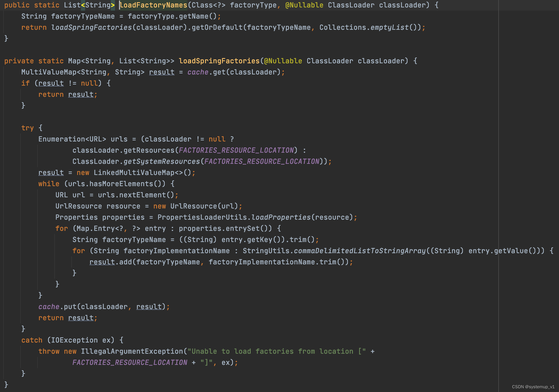The width and height of the screenshot is (559, 392).
Task: Click urls.nextElement call
Action: pyautogui.click(x=136, y=195)
